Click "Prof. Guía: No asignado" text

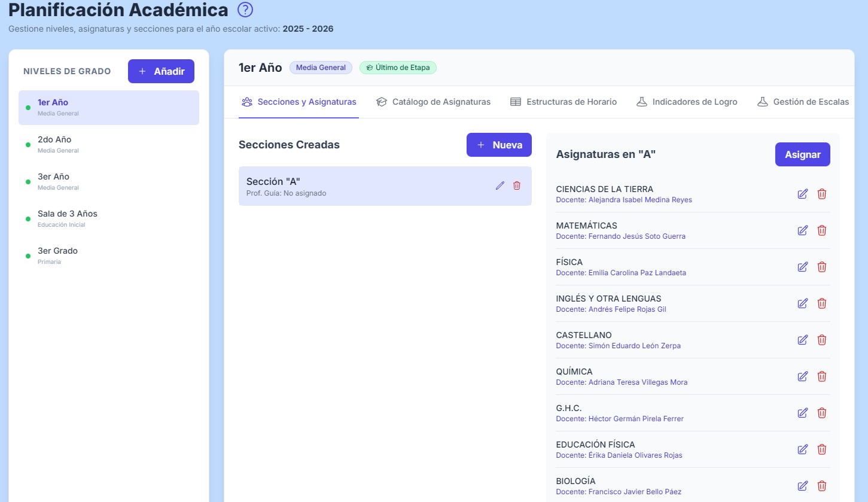point(287,193)
